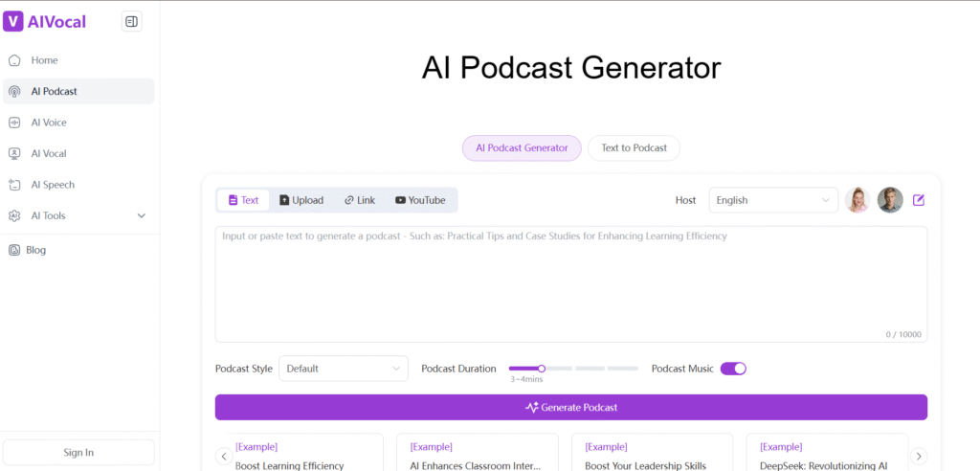
Task: Select the Text input tab
Action: pos(243,200)
